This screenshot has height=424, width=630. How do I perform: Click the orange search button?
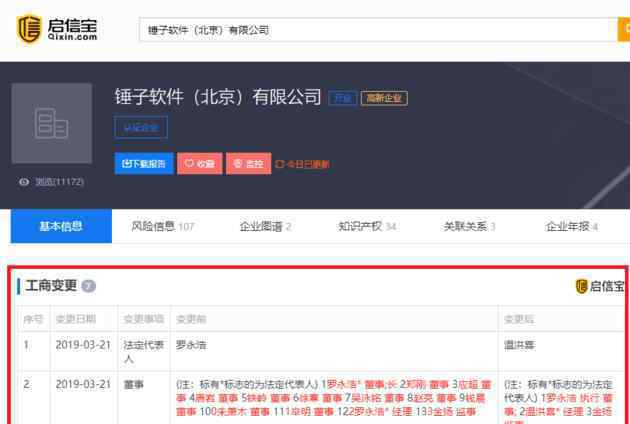tap(624, 30)
